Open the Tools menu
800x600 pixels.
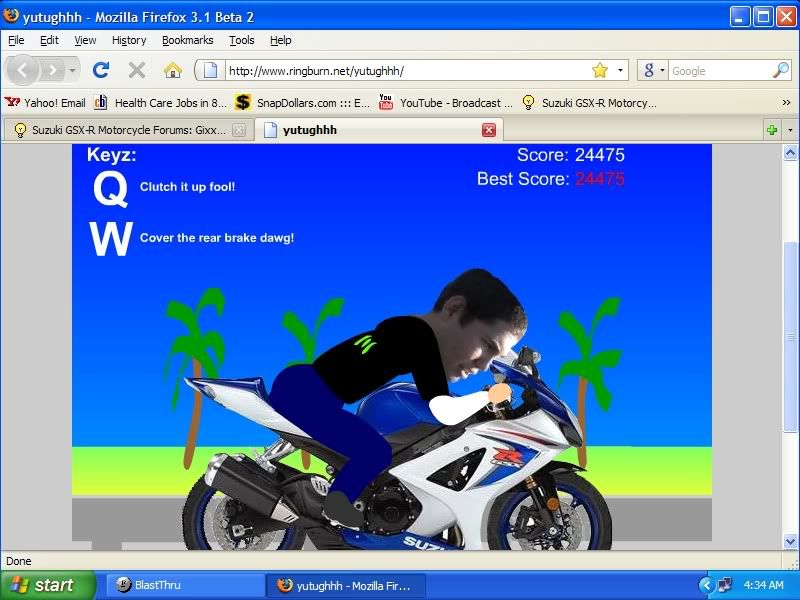pyautogui.click(x=241, y=40)
